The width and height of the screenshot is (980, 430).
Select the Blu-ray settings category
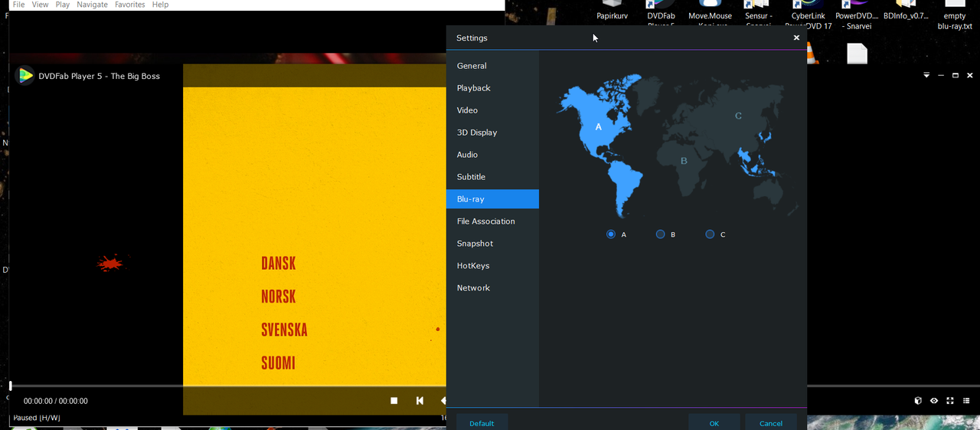pyautogui.click(x=492, y=199)
